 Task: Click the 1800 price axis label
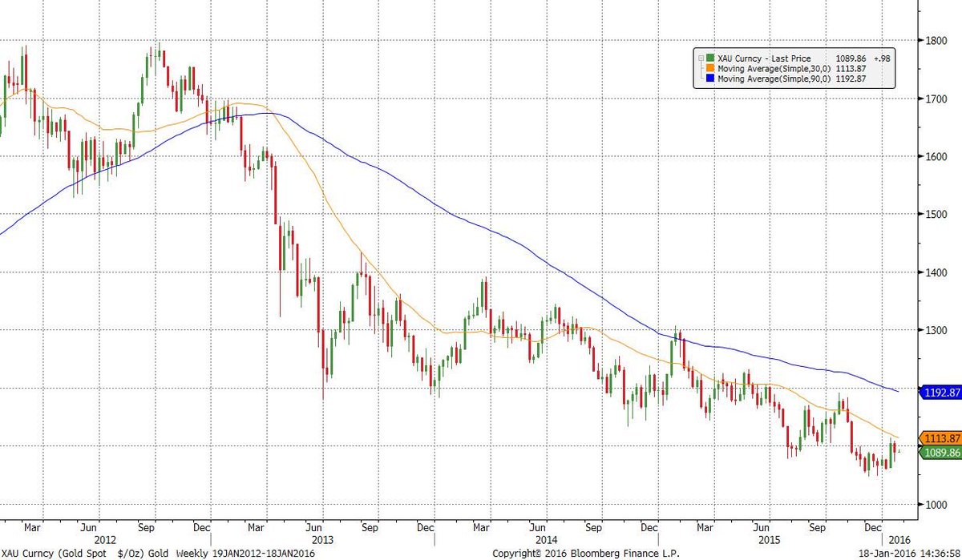coord(936,41)
